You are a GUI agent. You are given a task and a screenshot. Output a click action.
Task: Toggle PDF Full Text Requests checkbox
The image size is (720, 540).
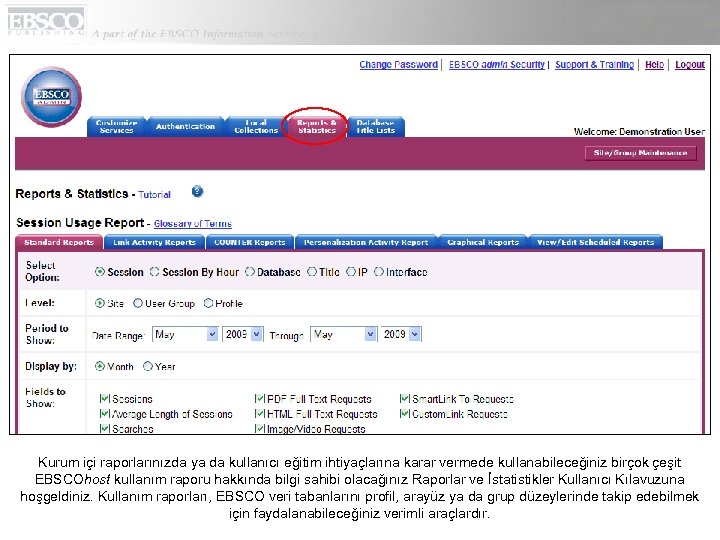click(x=259, y=398)
